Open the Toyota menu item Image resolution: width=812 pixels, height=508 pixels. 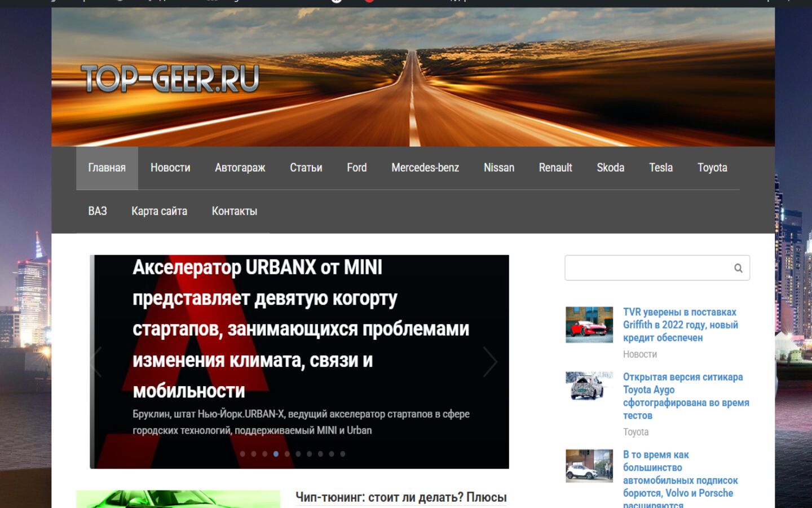(712, 168)
